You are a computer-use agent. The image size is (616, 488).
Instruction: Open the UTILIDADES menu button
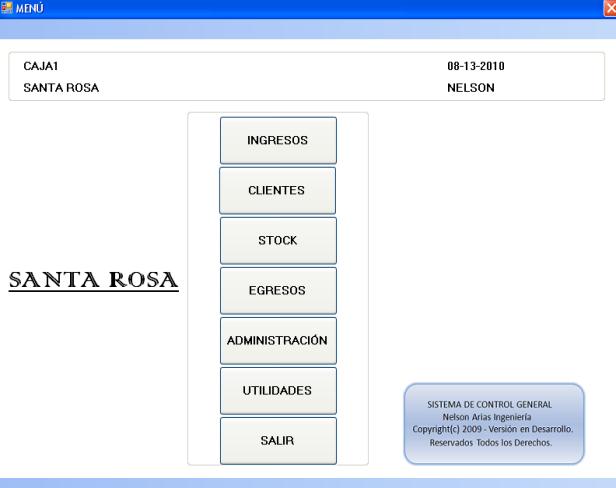pos(277,390)
